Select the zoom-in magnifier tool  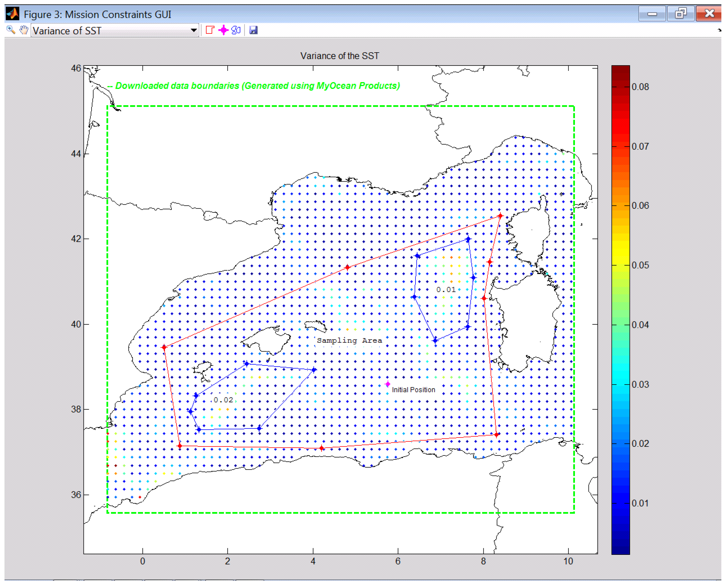click(11, 30)
